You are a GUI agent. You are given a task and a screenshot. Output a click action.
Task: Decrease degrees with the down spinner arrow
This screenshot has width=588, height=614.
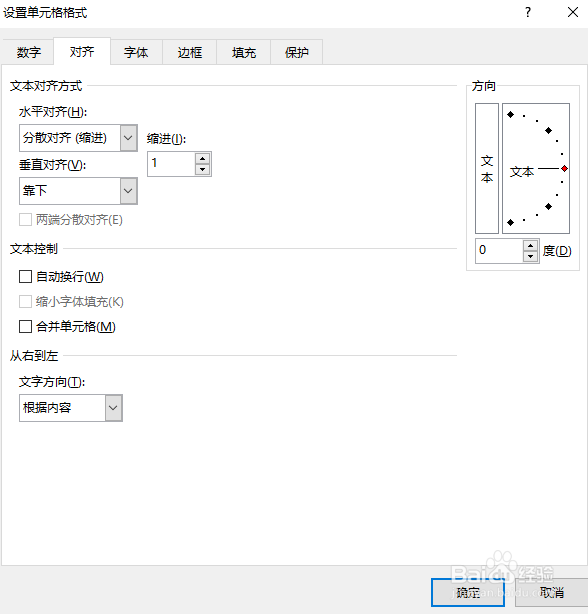pyautogui.click(x=530, y=256)
